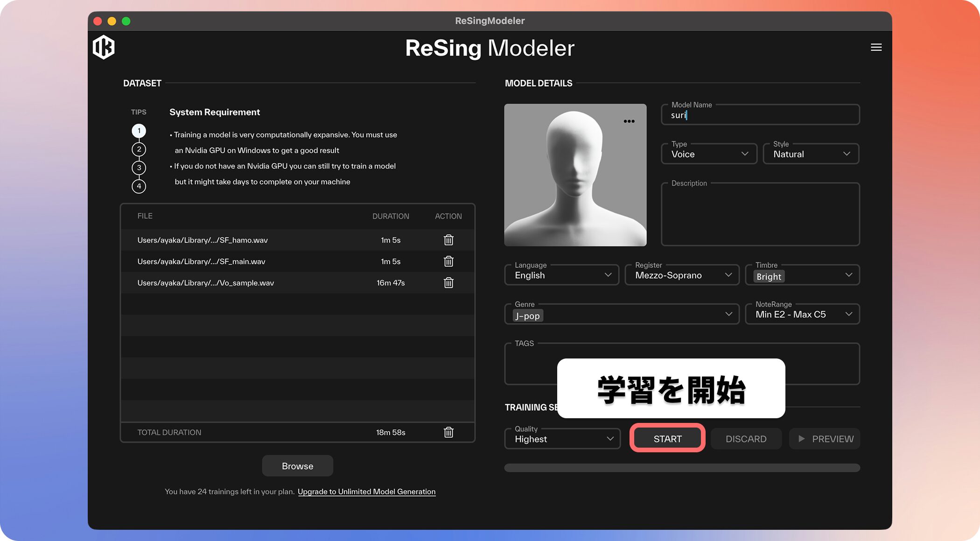
Task: Click the Preview play icon
Action: 801,438
